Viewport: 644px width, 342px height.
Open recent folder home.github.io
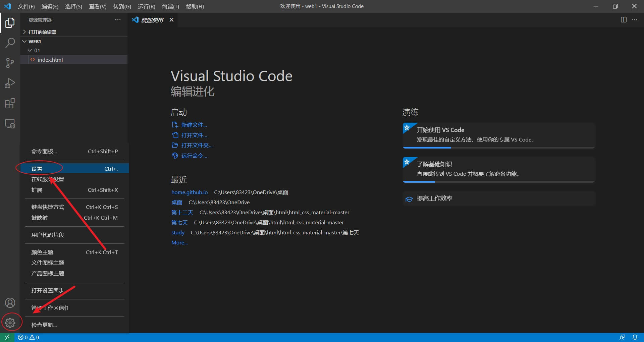pyautogui.click(x=190, y=192)
